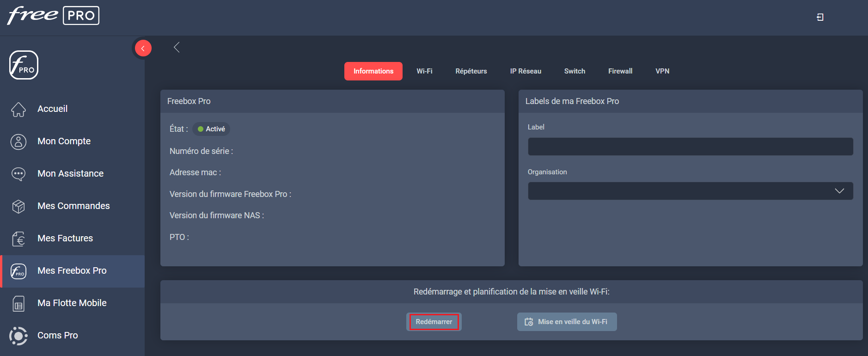Open Ma Flotte Mobile in the sidebar
The image size is (868, 356).
tap(73, 303)
